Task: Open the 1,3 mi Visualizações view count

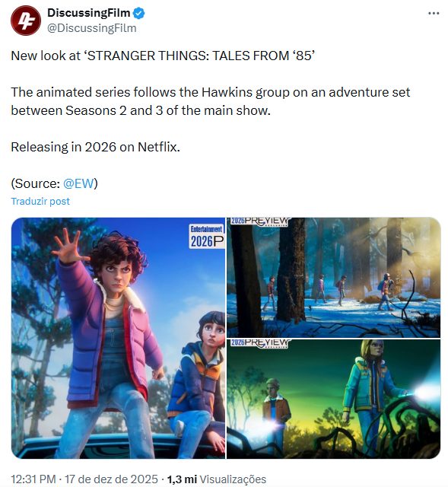Action: (x=217, y=479)
